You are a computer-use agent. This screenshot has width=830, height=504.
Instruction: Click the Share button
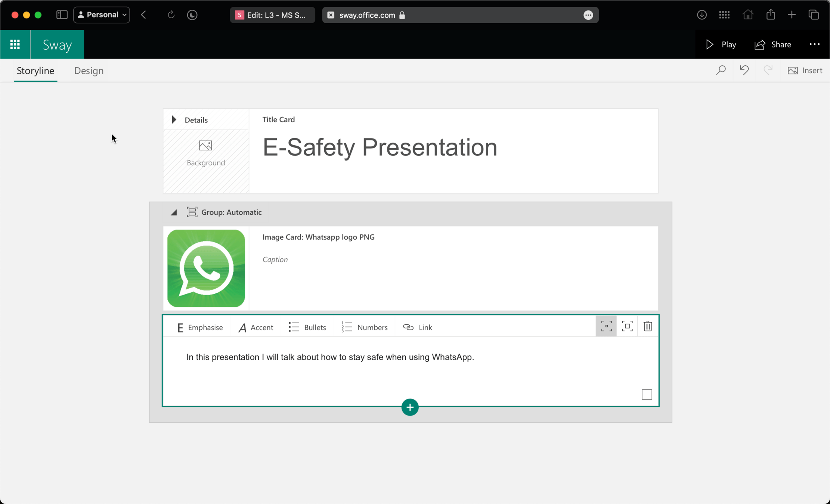(x=772, y=44)
